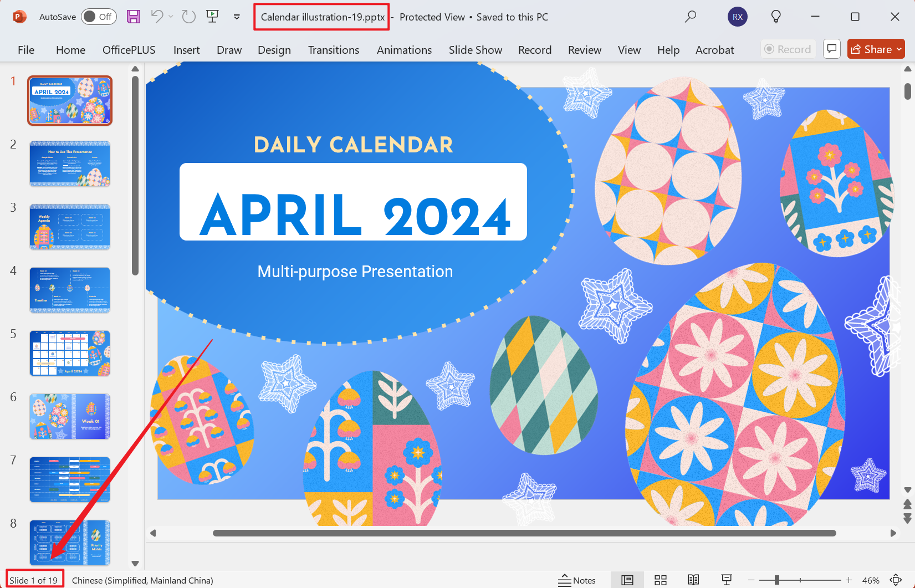Toggle Normal view button in status bar

tap(627, 580)
